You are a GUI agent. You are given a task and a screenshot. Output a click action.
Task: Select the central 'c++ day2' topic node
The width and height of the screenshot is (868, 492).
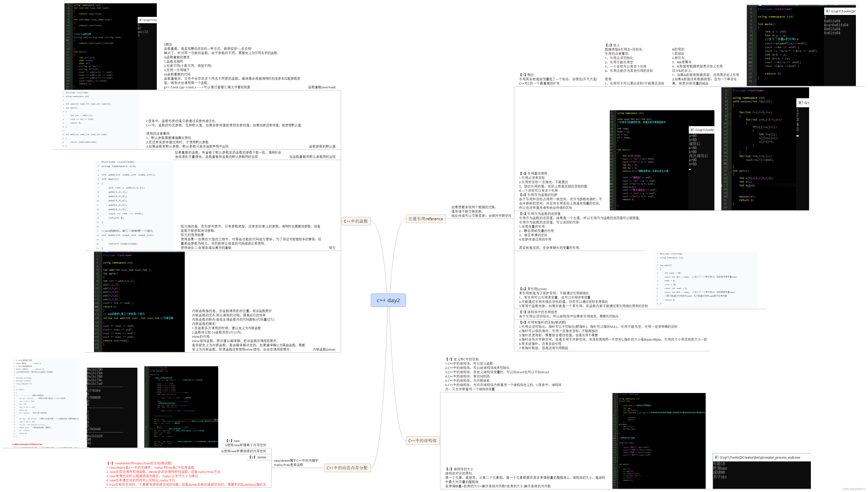coord(388,300)
